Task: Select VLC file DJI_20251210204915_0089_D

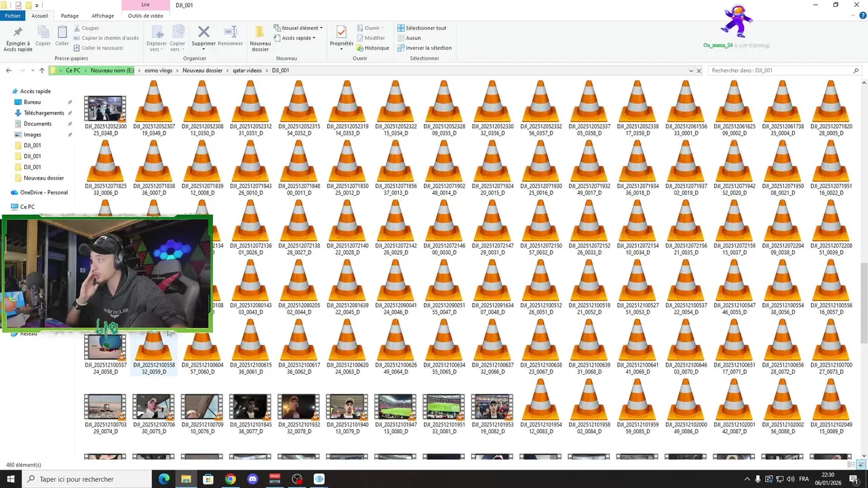Action: 831,407
